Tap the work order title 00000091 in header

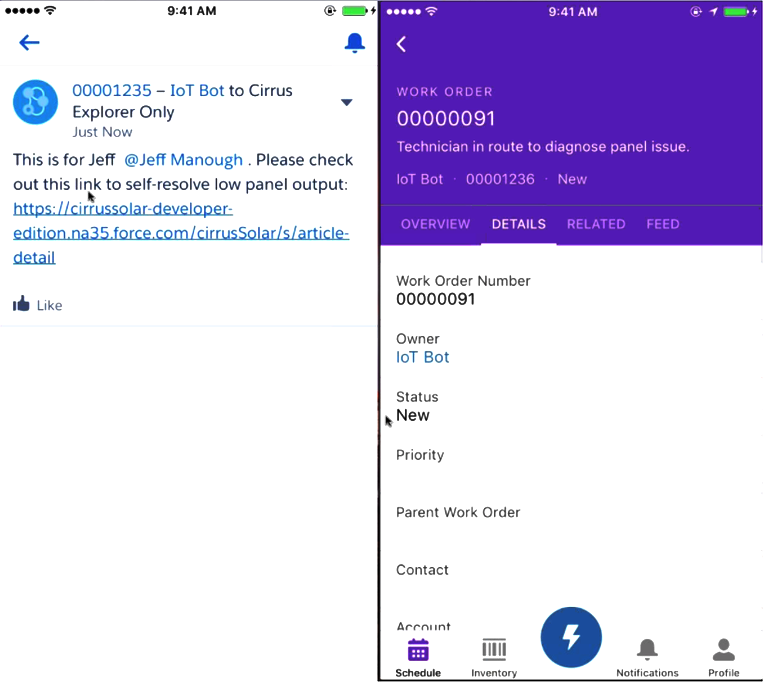click(x=445, y=118)
